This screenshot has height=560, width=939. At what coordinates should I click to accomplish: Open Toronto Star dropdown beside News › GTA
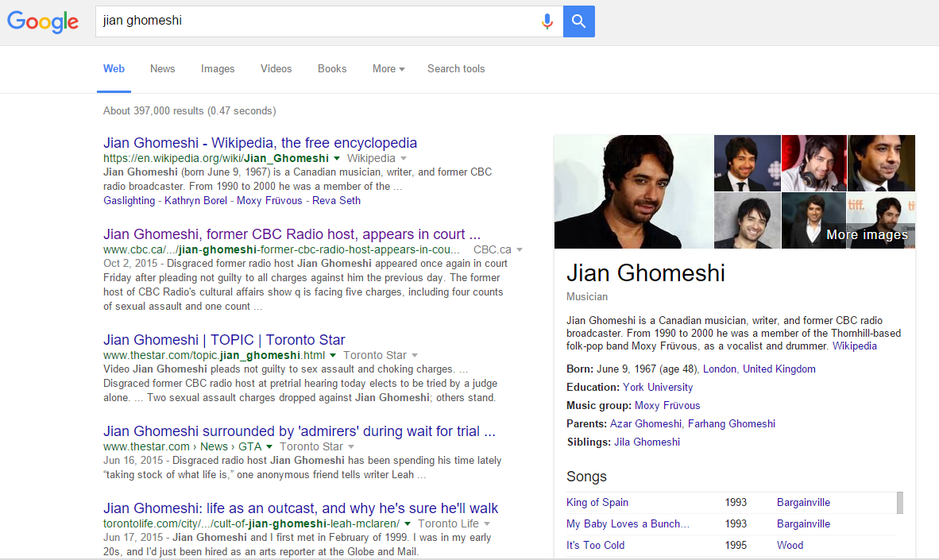pyautogui.click(x=351, y=446)
